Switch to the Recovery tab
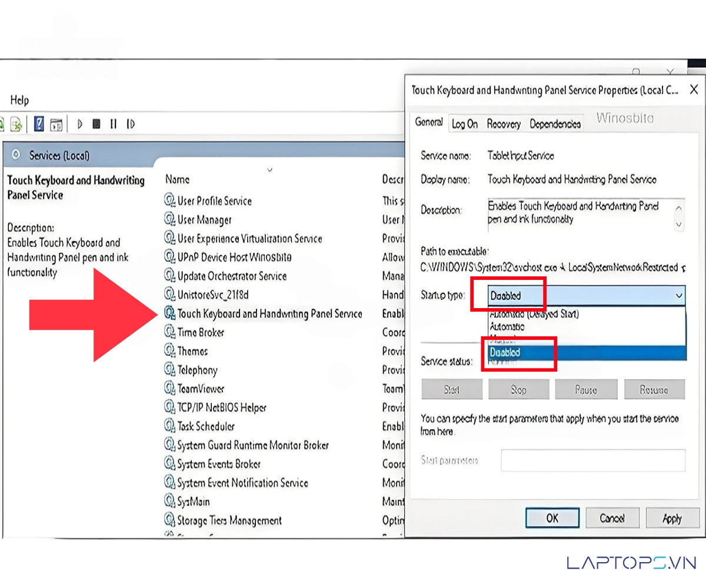The image size is (706, 588). (x=504, y=124)
